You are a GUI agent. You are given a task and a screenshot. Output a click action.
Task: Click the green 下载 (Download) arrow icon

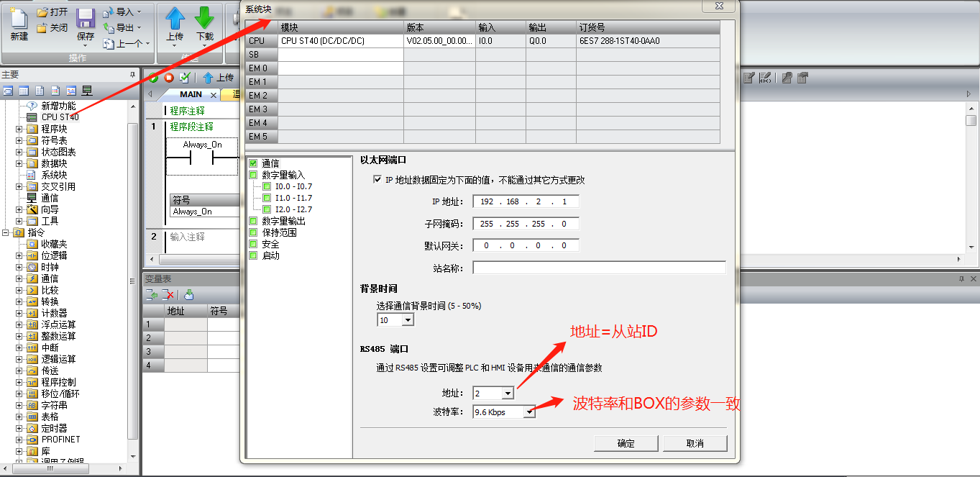[x=205, y=19]
